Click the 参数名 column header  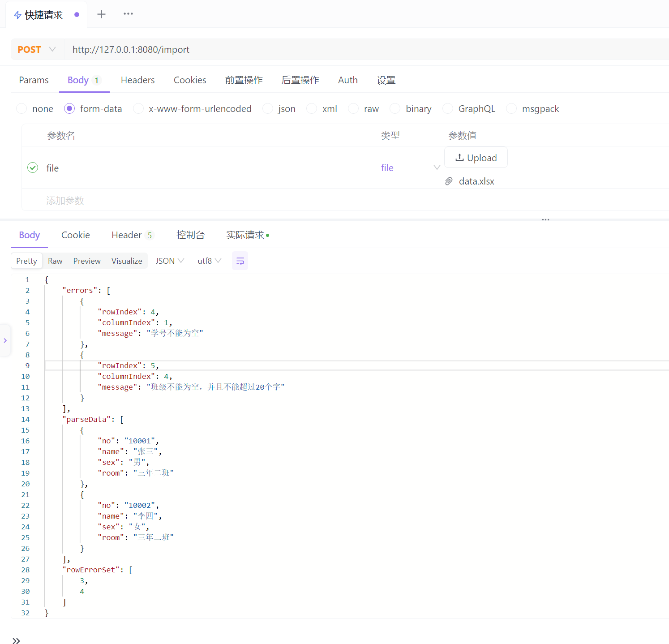point(61,136)
